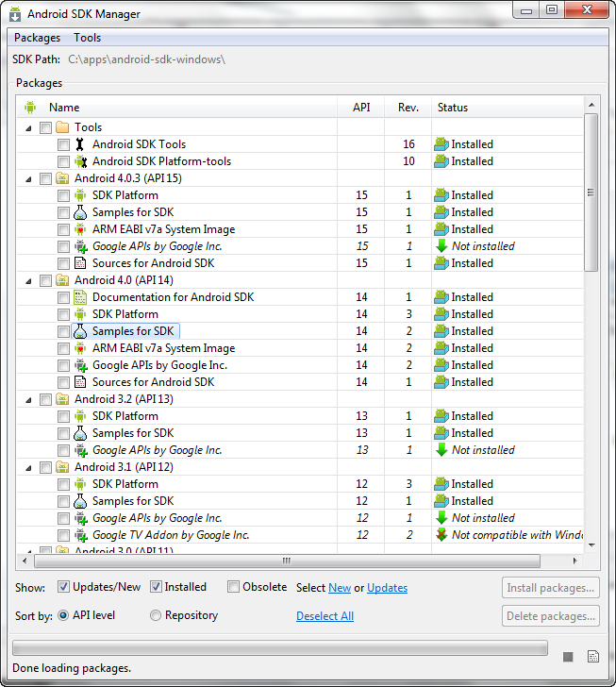Click the Documentation for Android SDK icon
The width and height of the screenshot is (616, 687).
pyautogui.click(x=80, y=297)
